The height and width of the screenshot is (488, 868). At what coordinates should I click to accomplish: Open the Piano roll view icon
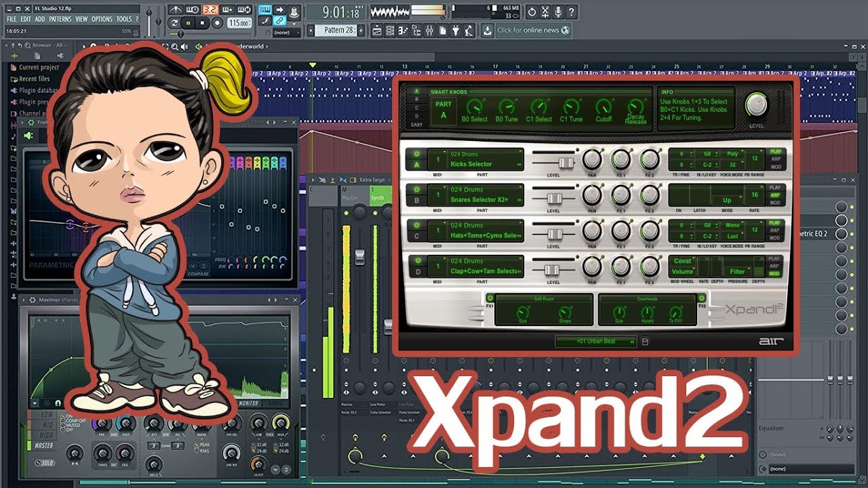pos(403,30)
